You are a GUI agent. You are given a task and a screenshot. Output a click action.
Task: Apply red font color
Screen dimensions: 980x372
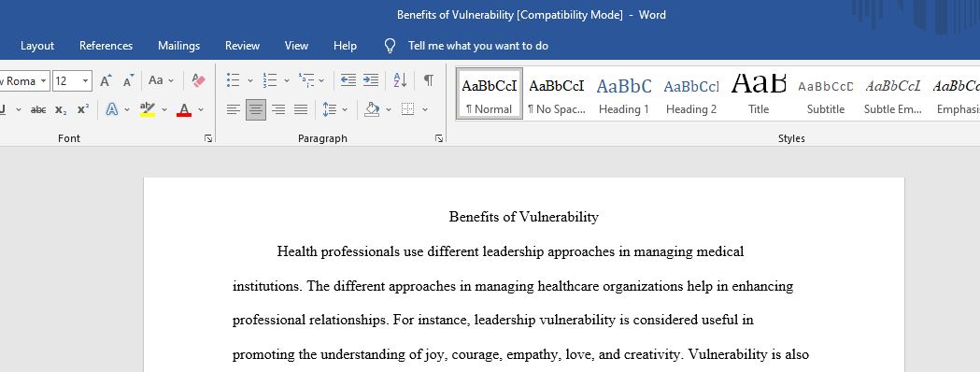pyautogui.click(x=184, y=109)
